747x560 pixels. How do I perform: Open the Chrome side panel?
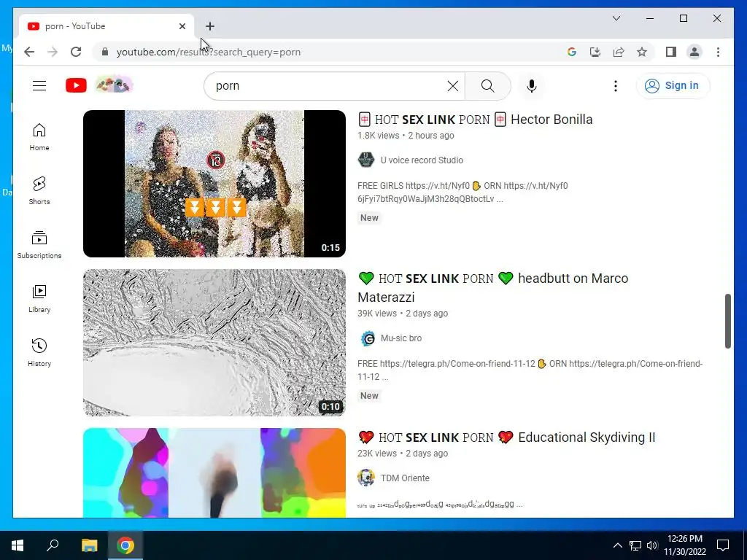[671, 52]
